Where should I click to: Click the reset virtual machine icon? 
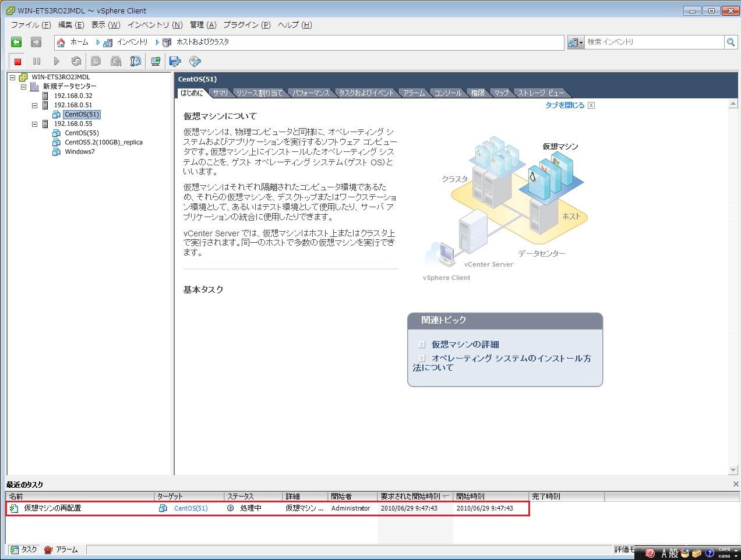[76, 61]
